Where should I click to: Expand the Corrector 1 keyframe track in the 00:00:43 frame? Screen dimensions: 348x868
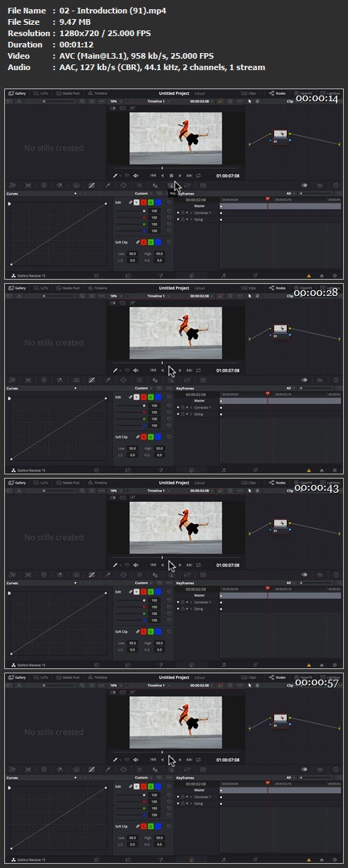coord(190,602)
